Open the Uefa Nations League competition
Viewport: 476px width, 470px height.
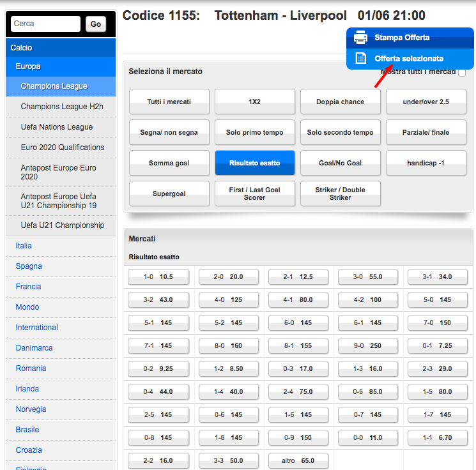point(57,127)
